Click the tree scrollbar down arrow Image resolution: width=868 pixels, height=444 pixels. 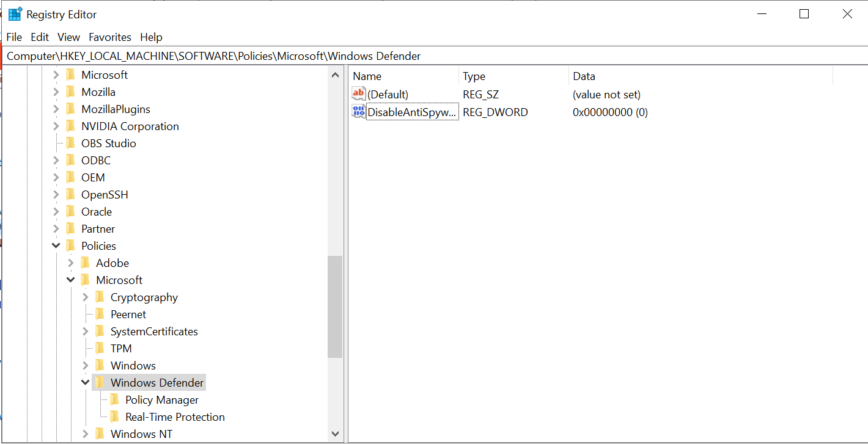335,434
